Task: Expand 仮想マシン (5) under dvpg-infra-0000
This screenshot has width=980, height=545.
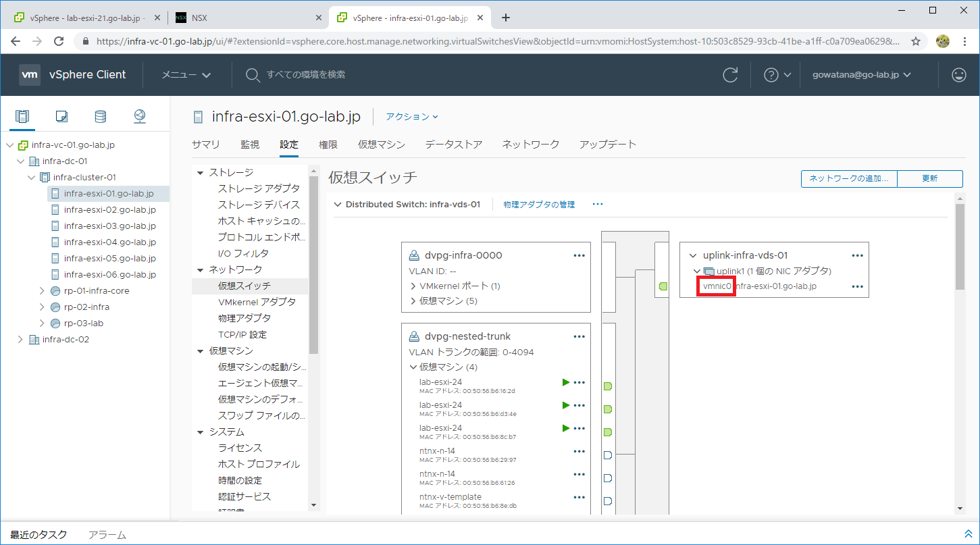Action: 413,301
